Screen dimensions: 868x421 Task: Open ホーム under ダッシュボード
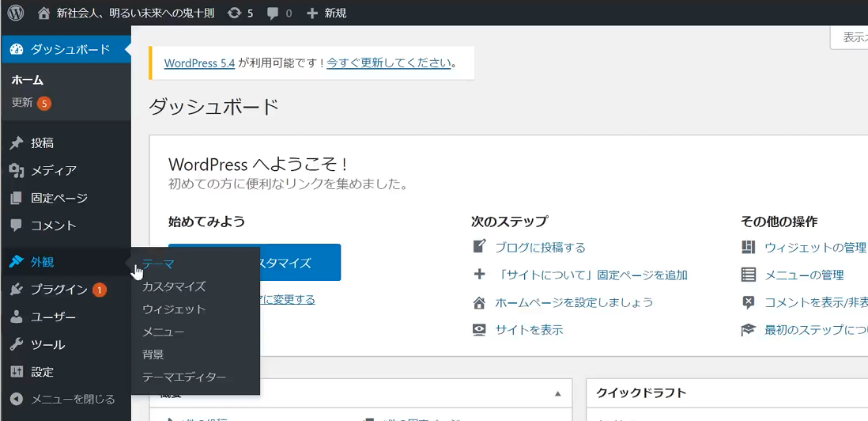[x=27, y=80]
